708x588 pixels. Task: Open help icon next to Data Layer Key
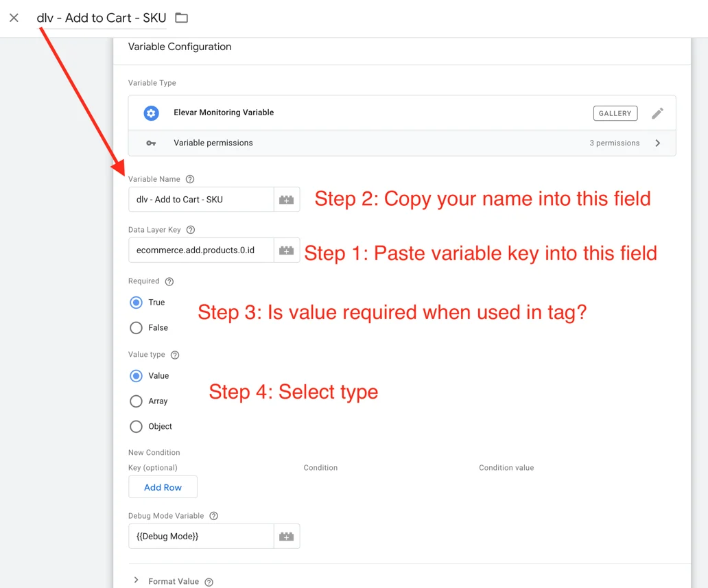point(191,230)
